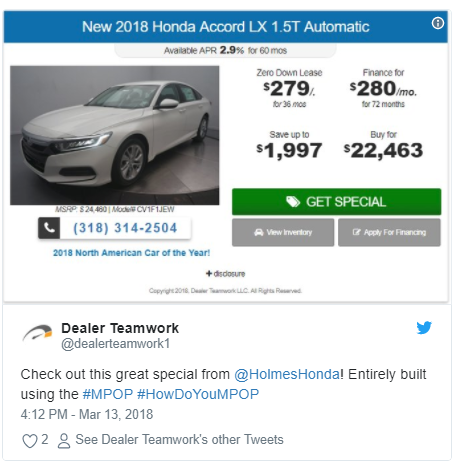Click the price tag icon on Get Special
The image size is (459, 466).
[x=293, y=202]
